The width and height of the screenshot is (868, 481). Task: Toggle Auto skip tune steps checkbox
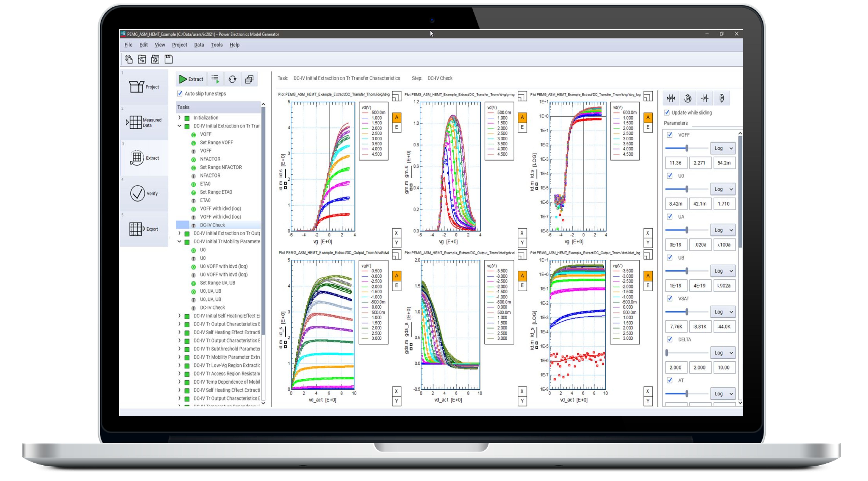(180, 94)
